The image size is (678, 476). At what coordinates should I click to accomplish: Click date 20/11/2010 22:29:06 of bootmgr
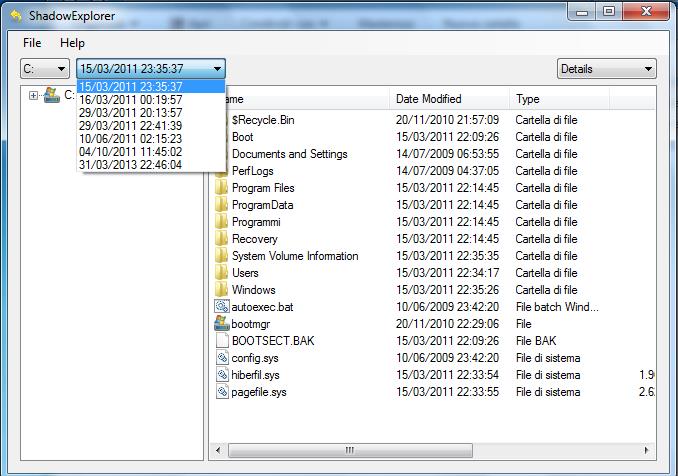tap(448, 324)
